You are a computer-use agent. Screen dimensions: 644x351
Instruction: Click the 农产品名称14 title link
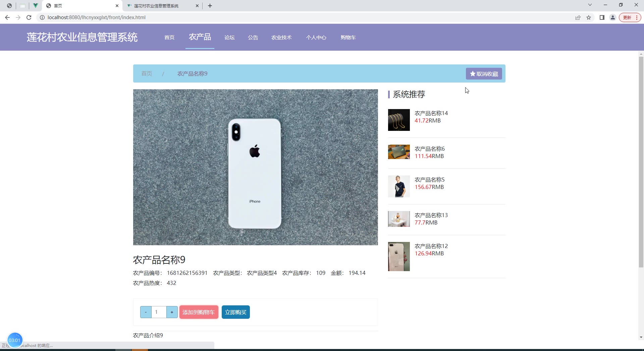[431, 113]
